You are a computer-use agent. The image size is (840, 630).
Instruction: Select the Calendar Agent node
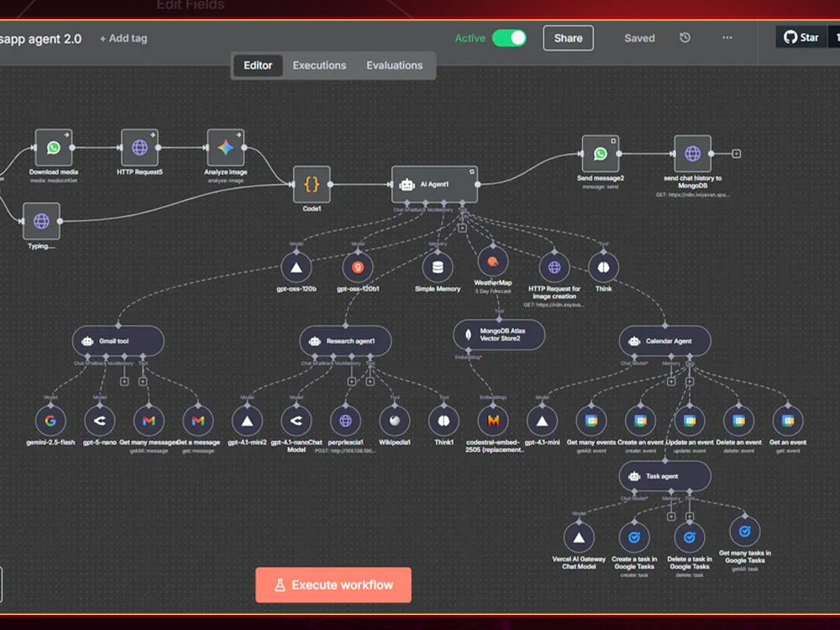[664, 341]
